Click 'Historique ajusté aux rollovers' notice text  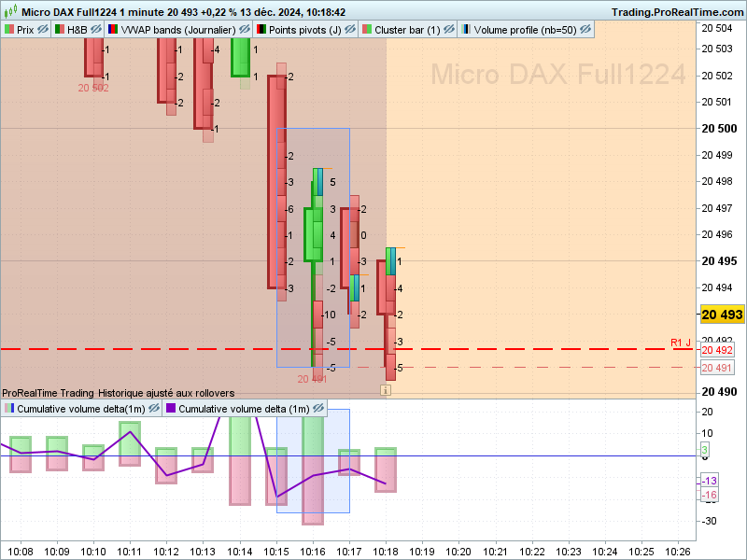pyautogui.click(x=166, y=393)
